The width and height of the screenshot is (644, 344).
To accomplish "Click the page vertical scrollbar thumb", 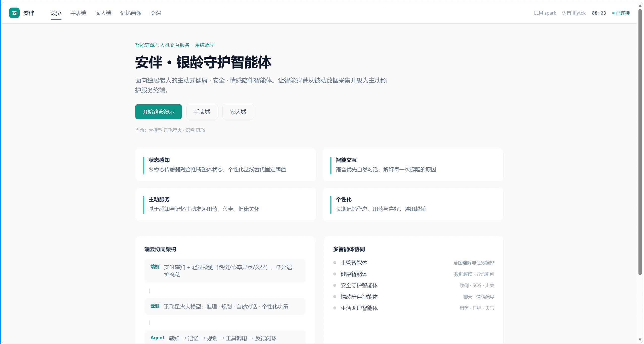I will [x=640, y=142].
